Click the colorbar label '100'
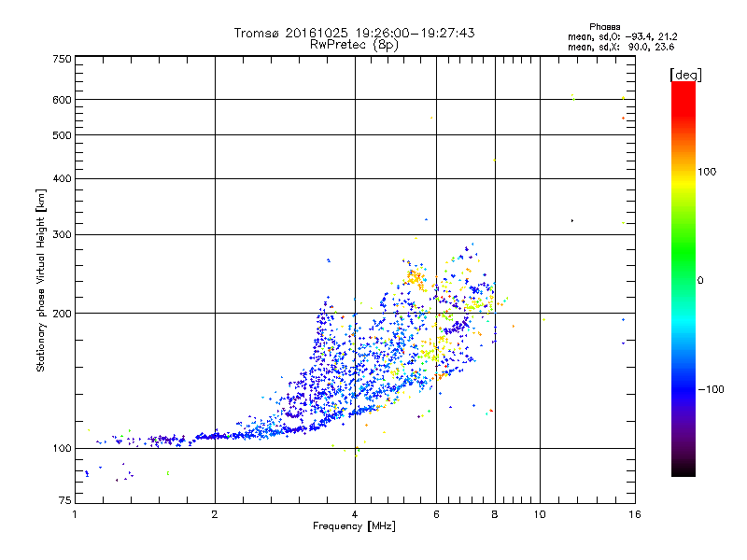Viewport: 747px width, 560px height. point(707,172)
